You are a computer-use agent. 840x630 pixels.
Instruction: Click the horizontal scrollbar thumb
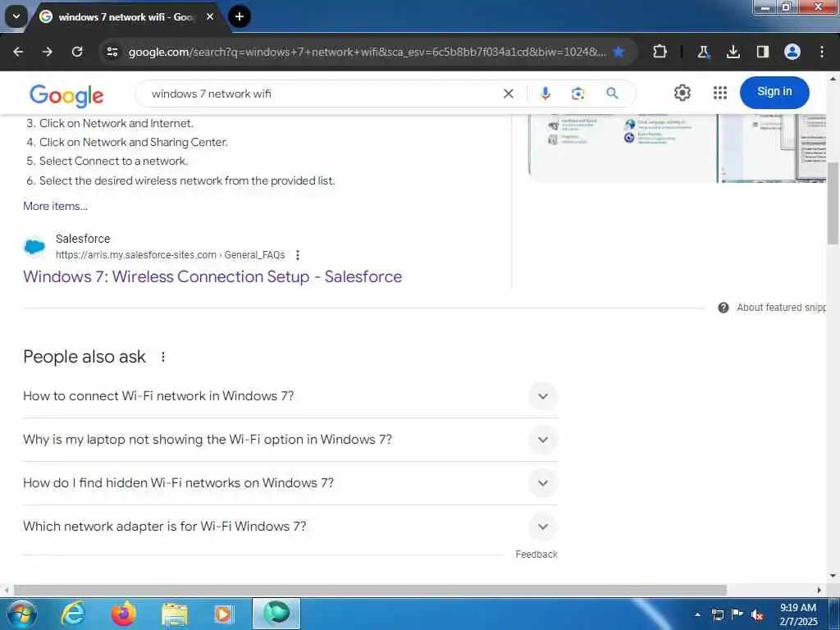coord(370,590)
